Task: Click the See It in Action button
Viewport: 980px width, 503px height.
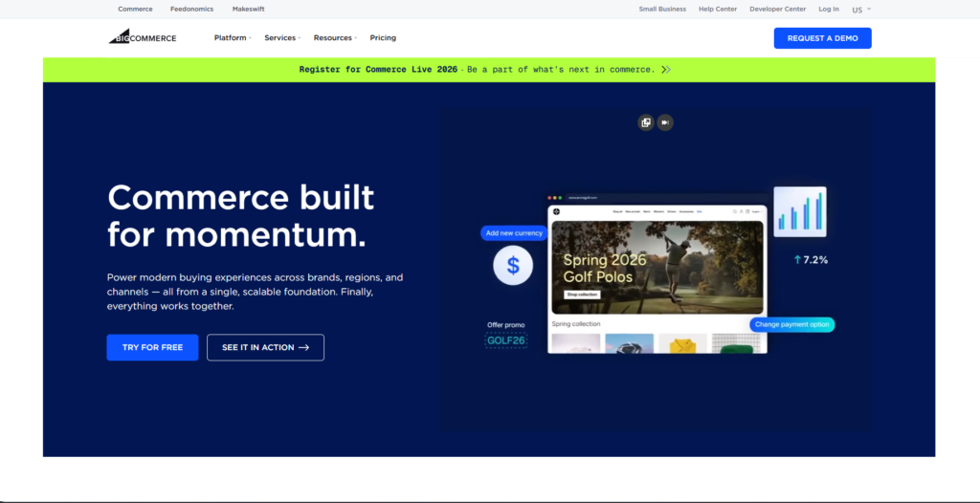Action: coord(266,347)
